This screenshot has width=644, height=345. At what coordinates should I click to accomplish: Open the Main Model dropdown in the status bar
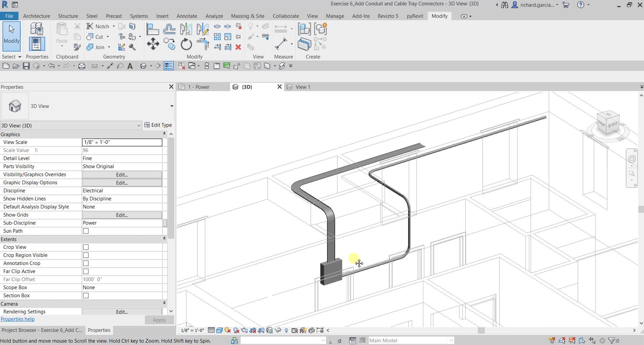point(451,340)
